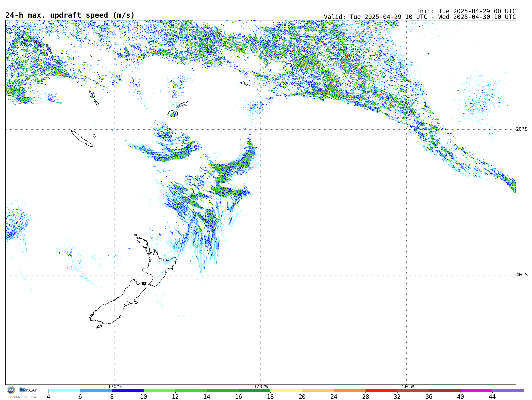
Task: Click the colorbar tick label 8
Action: pyautogui.click(x=112, y=397)
